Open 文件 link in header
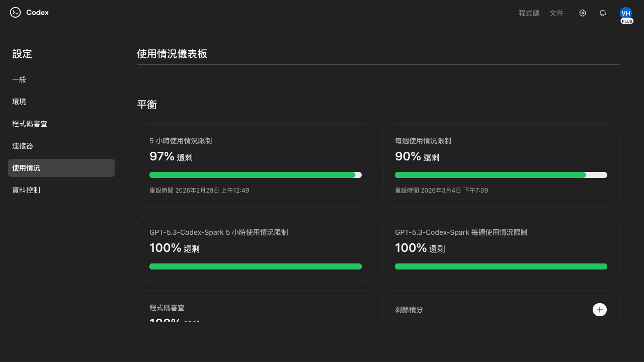The height and width of the screenshot is (362, 644). (556, 13)
